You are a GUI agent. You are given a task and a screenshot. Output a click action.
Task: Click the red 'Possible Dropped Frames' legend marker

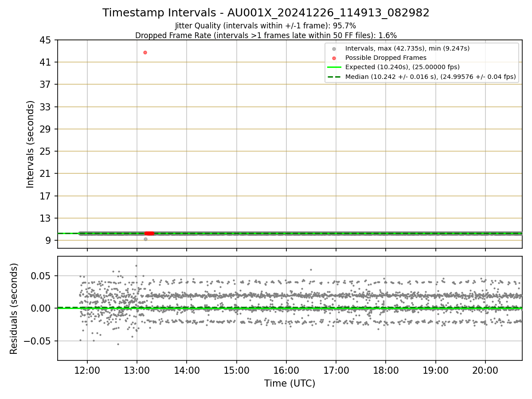(334, 58)
